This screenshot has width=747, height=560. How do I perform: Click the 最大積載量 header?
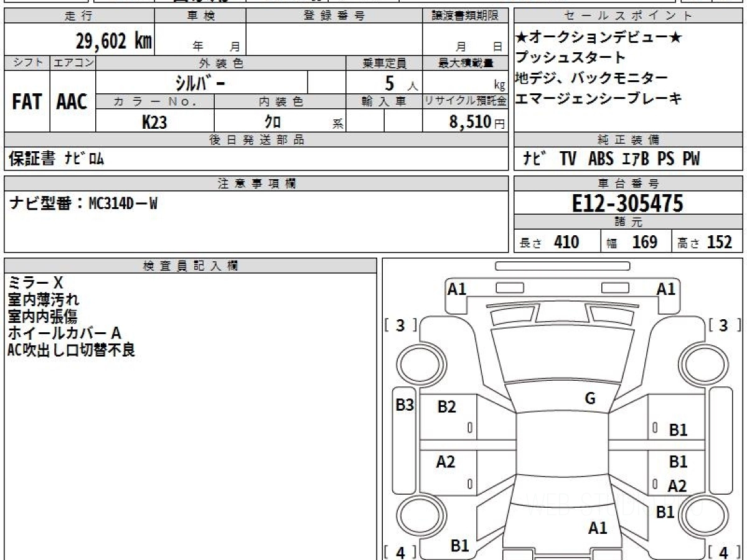(465, 63)
